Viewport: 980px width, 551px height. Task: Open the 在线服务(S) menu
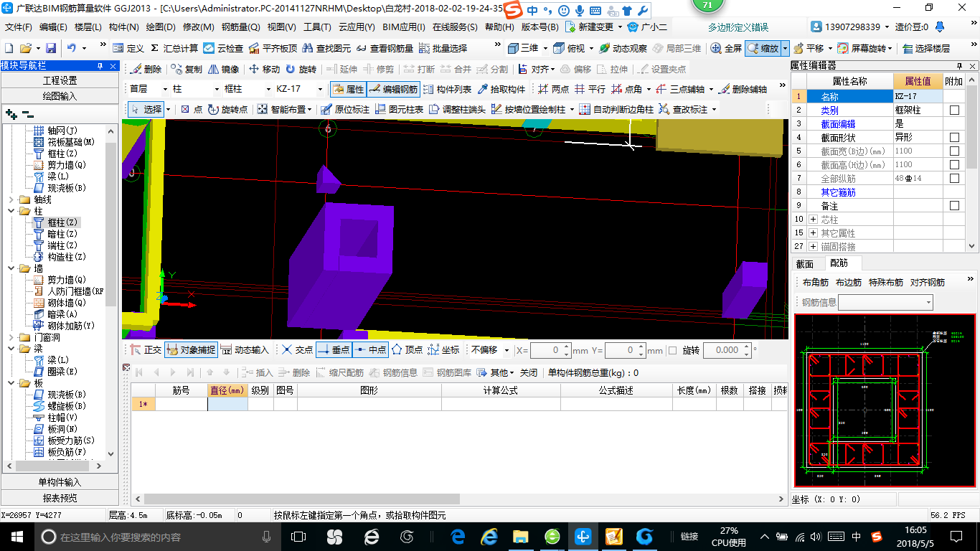455,27
